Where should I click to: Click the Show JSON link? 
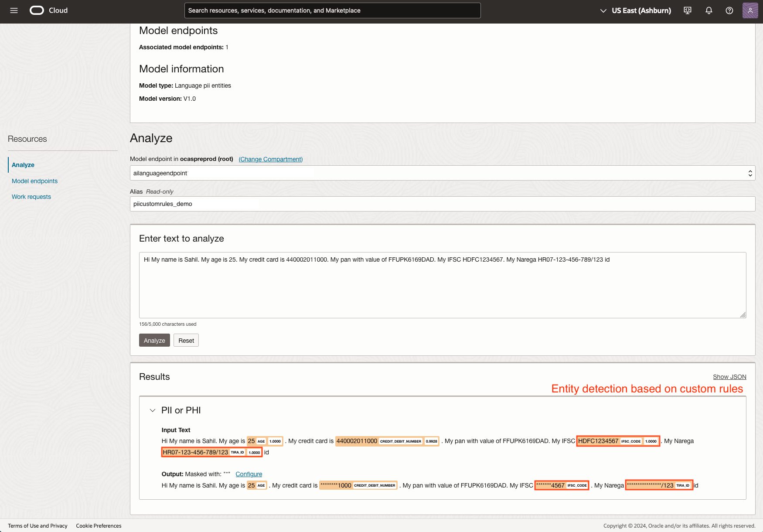point(729,377)
